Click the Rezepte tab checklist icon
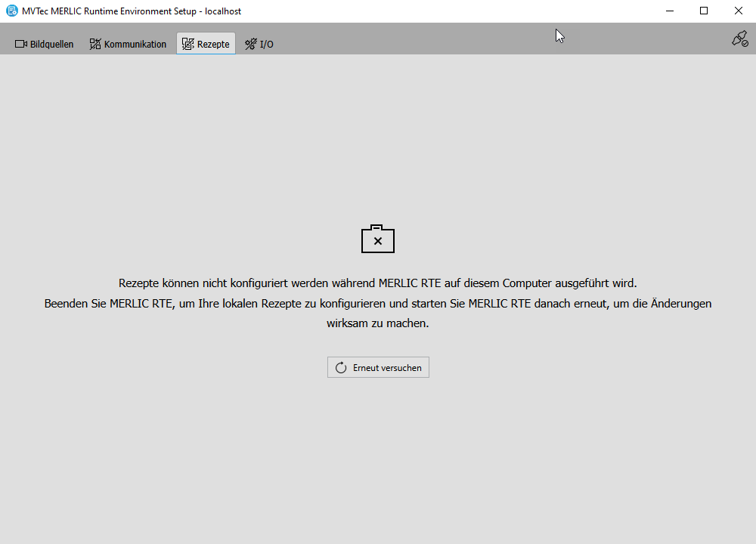Viewport: 756px width, 544px height. tap(188, 44)
